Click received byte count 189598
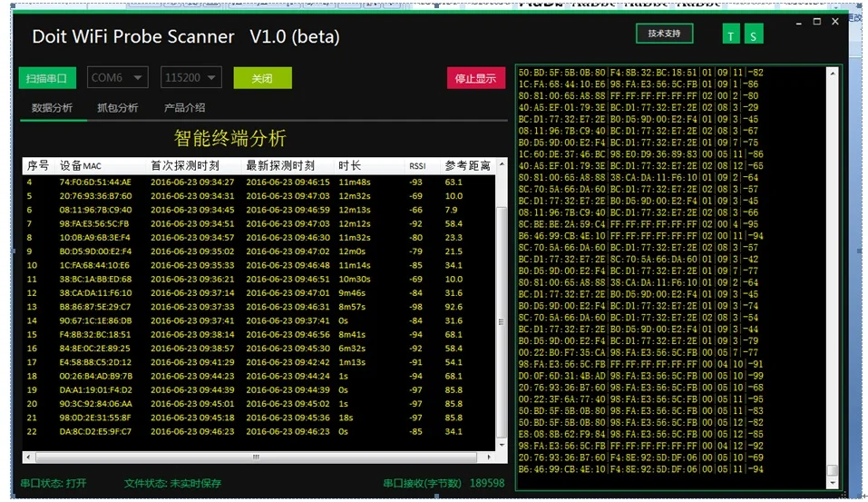 [487, 483]
